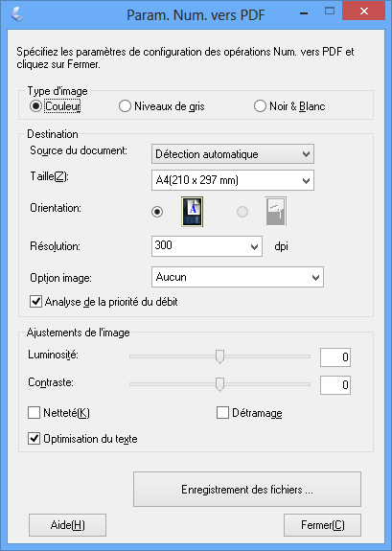Click the scanner app icon in title bar
The width and height of the screenshot is (392, 551).
click(17, 13)
